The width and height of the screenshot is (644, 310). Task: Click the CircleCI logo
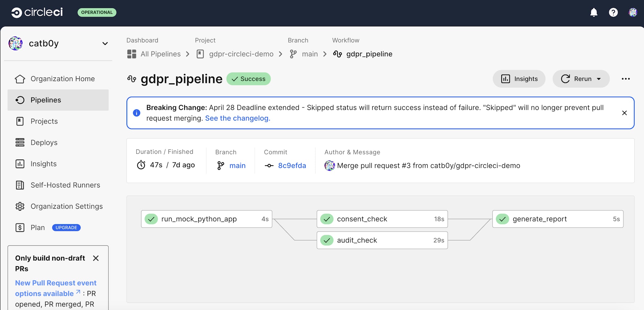36,13
